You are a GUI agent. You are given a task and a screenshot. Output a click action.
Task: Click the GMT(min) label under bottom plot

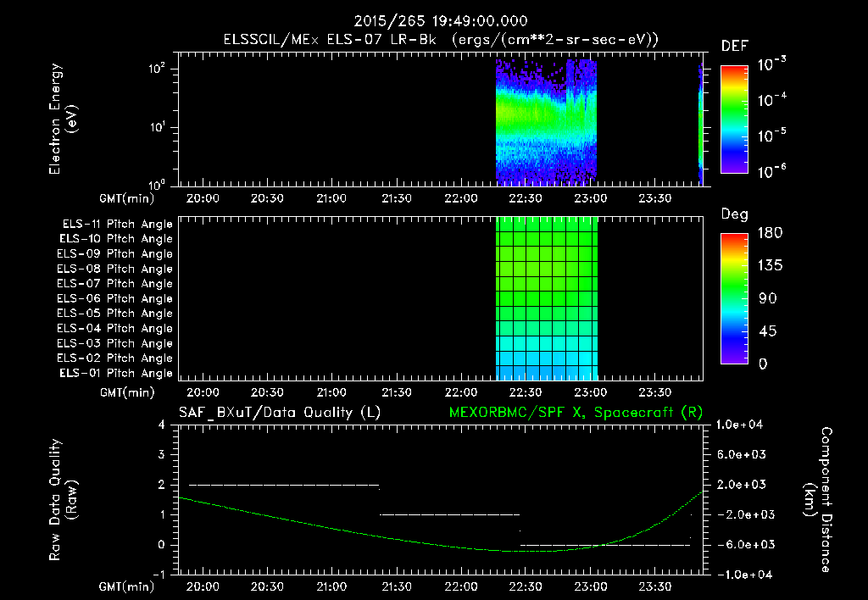127,586
